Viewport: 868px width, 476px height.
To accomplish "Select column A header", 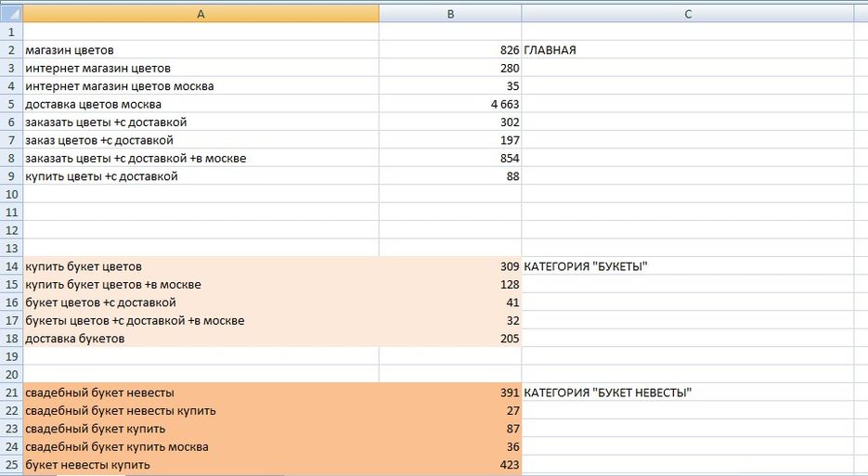I will (201, 14).
